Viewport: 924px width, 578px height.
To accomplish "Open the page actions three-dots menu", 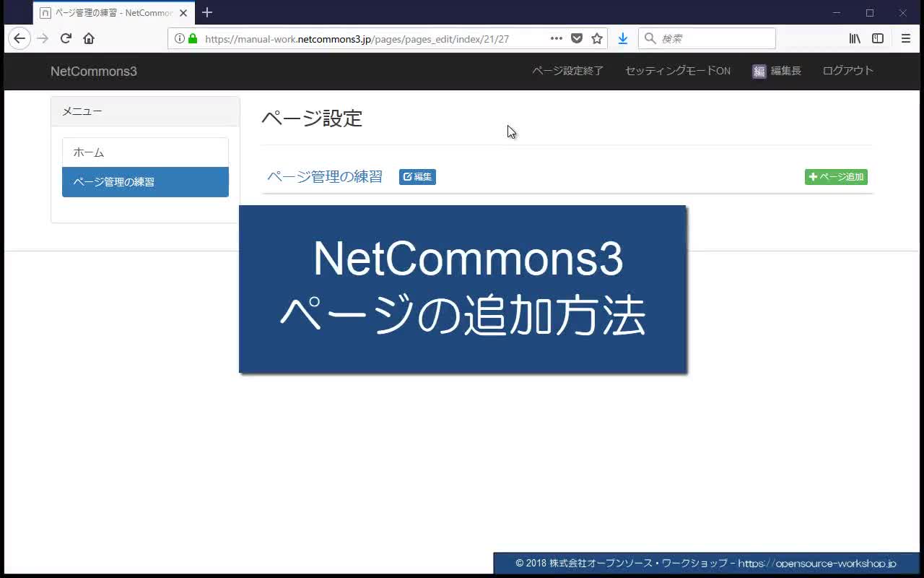I will 557,38.
